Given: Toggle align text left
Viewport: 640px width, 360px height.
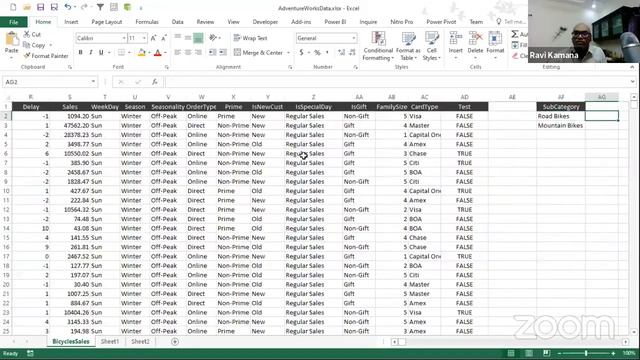Looking at the screenshot, I should [x=178, y=53].
